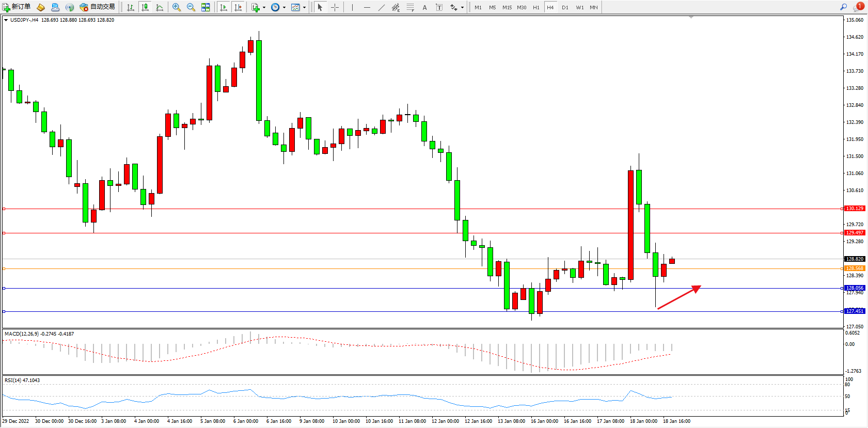868x428 pixels.
Task: Switch to the D1 timeframe
Action: 565,7
